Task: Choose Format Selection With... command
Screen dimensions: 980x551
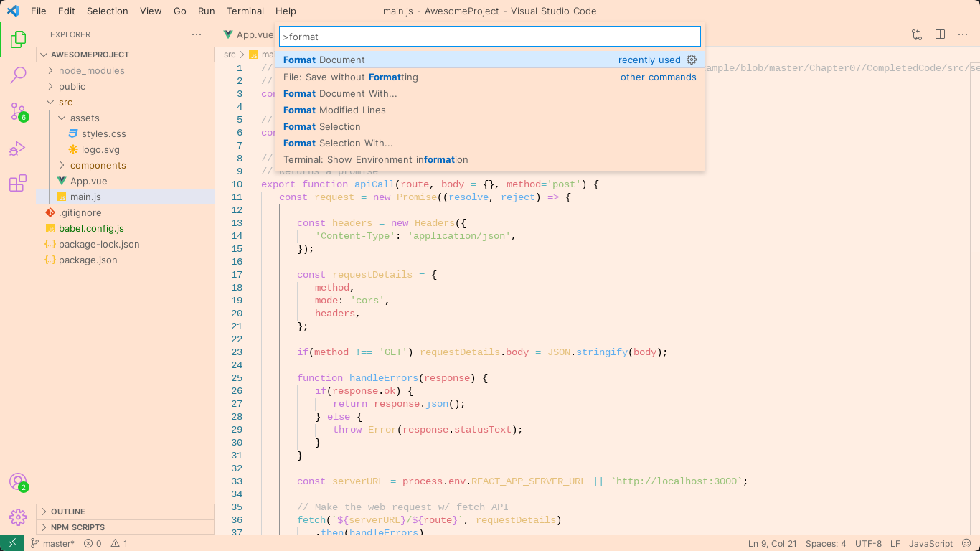Action: click(x=490, y=143)
